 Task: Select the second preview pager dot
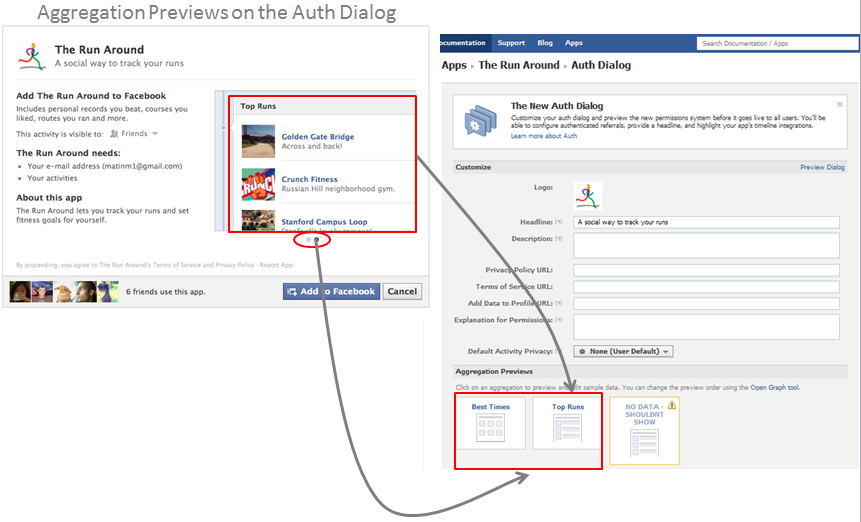pos(317,240)
